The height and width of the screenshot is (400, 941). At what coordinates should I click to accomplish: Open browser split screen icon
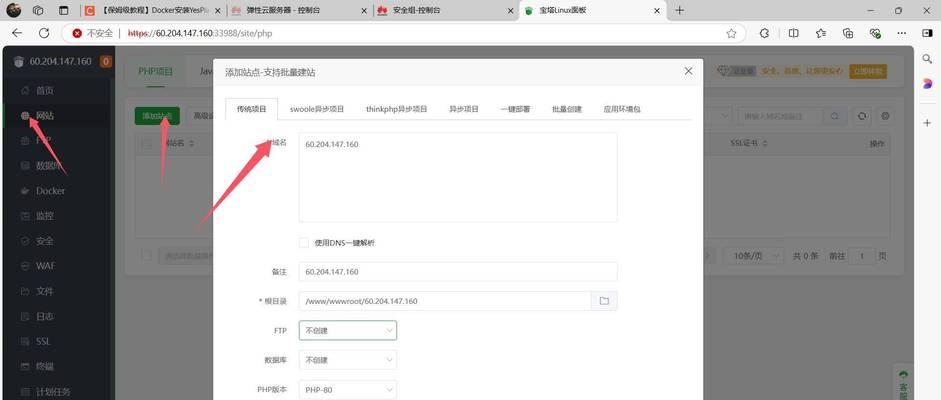[x=793, y=34]
